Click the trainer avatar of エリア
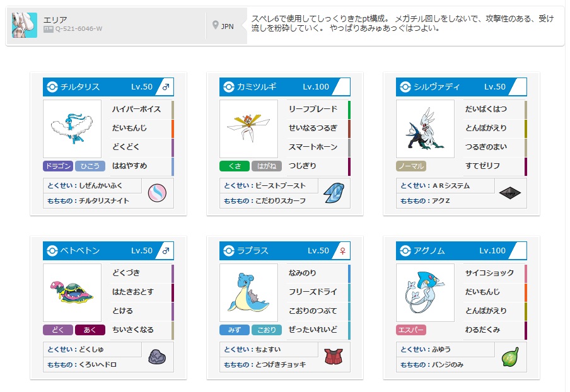 (x=25, y=25)
